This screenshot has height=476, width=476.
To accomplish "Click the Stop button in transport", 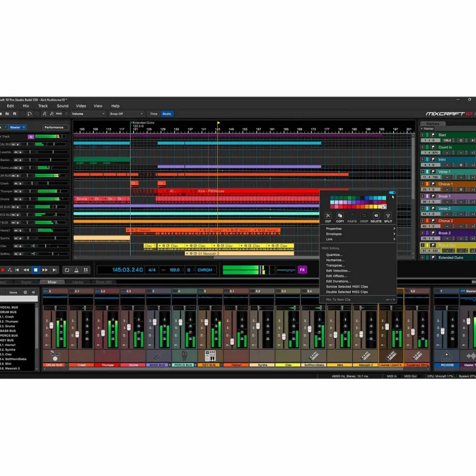I will click(35, 270).
